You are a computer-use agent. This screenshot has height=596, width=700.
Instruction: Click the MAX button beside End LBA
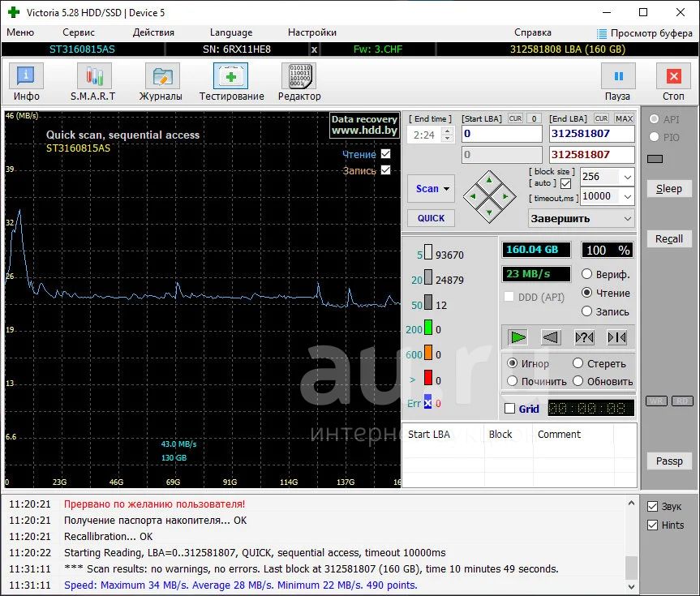click(624, 118)
